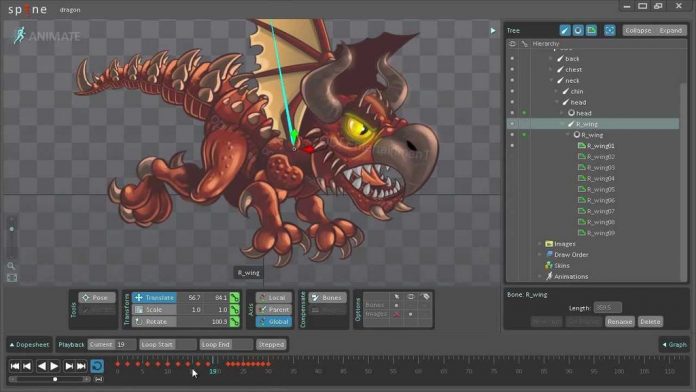Click the Draw Order node
696x392 pixels.
pyautogui.click(x=567, y=255)
